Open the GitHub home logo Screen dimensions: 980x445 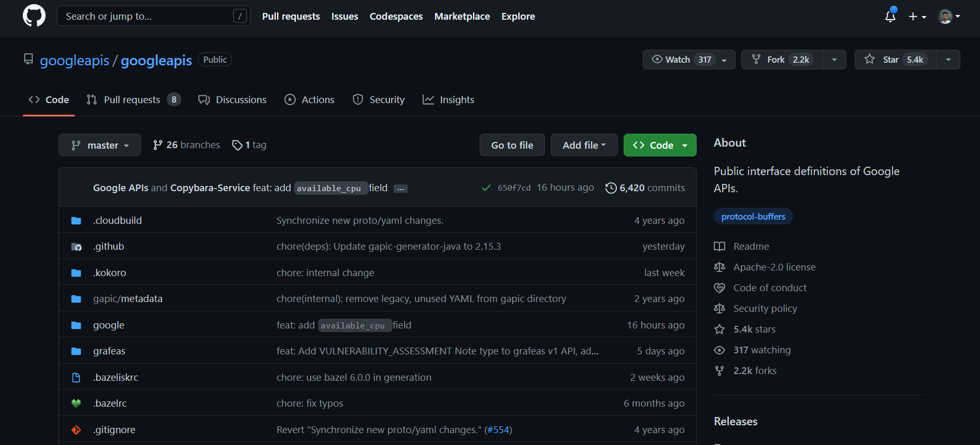[34, 16]
